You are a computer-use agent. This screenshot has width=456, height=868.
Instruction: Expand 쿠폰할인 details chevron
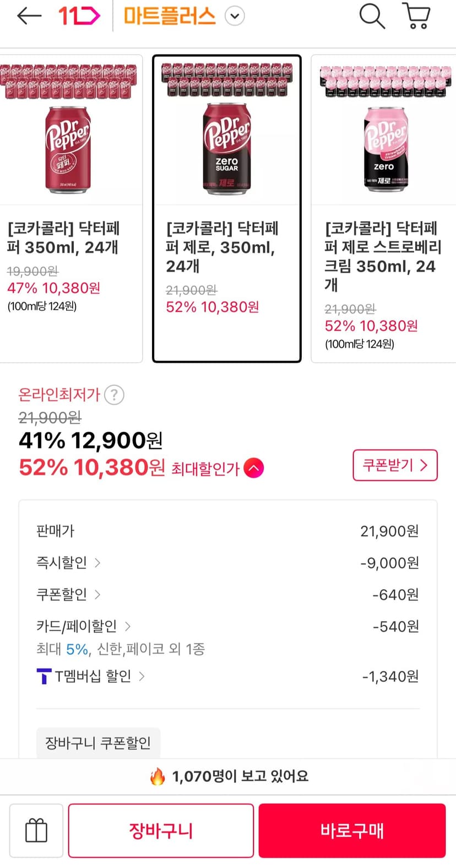pos(97,595)
